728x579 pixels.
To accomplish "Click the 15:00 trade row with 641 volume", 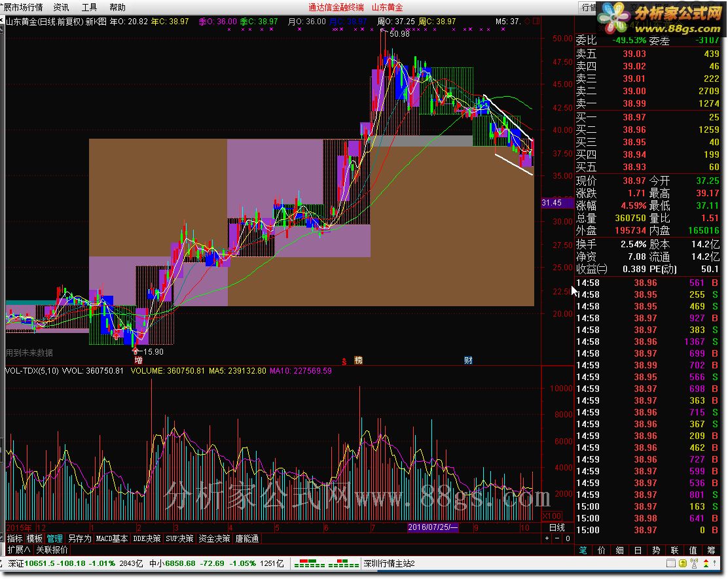I will pyautogui.click(x=647, y=519).
